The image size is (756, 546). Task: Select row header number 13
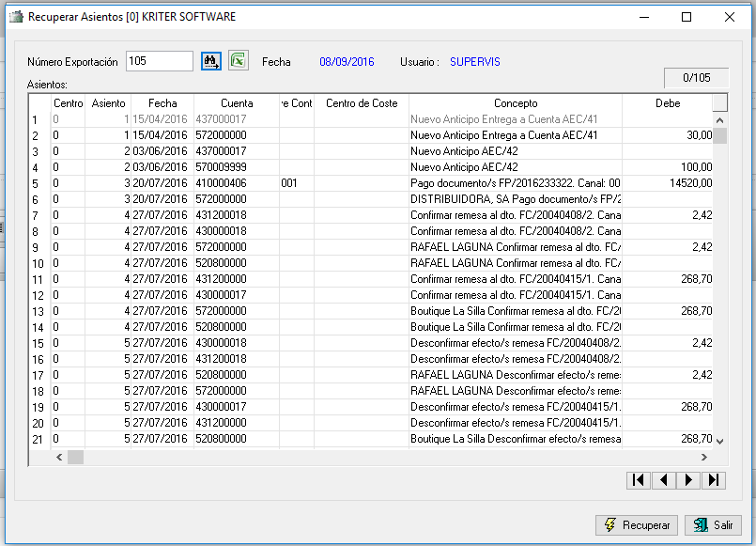point(40,311)
